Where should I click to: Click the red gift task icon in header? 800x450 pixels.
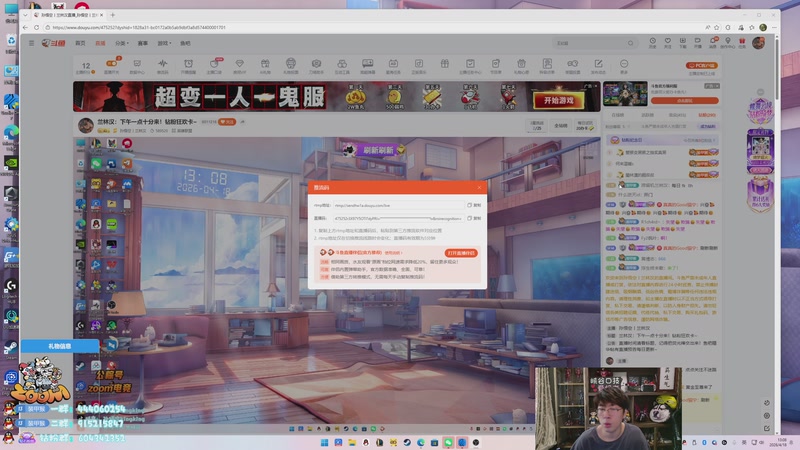742,43
